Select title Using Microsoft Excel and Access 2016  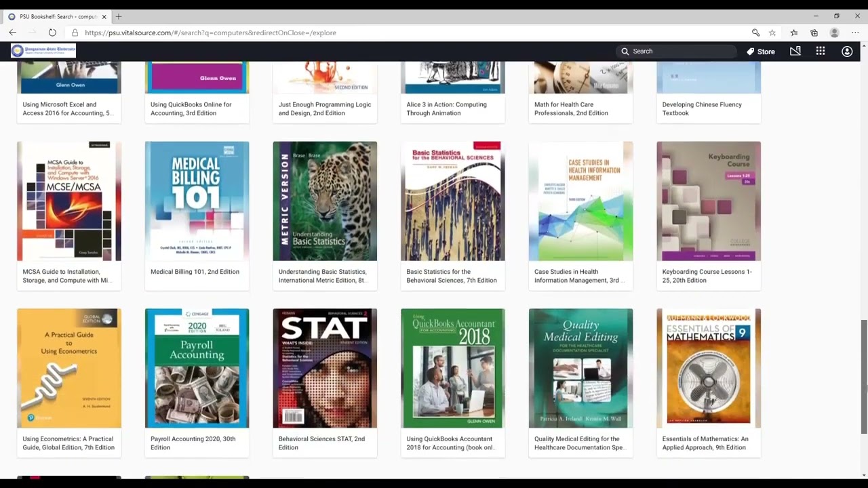pos(68,108)
